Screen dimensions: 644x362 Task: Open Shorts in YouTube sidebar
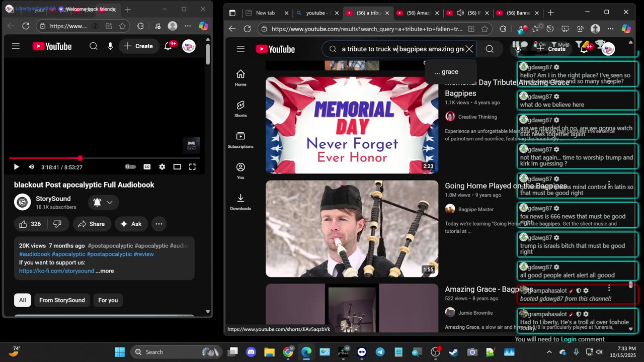tap(240, 109)
